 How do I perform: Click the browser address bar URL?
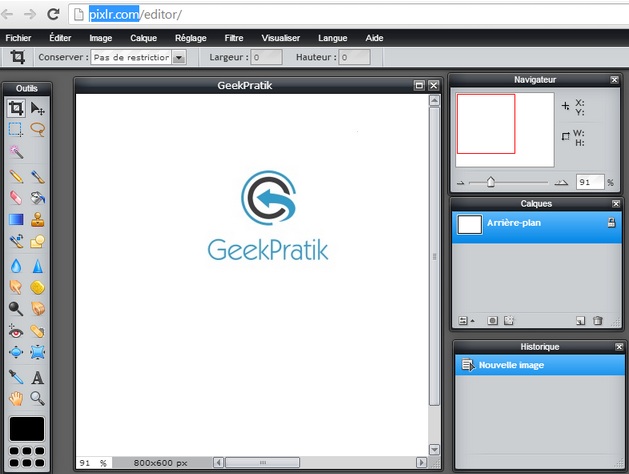pyautogui.click(x=135, y=14)
